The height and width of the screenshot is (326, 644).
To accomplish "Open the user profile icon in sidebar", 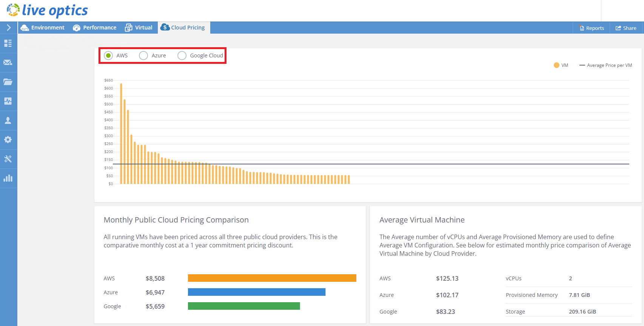I will pos(8,120).
